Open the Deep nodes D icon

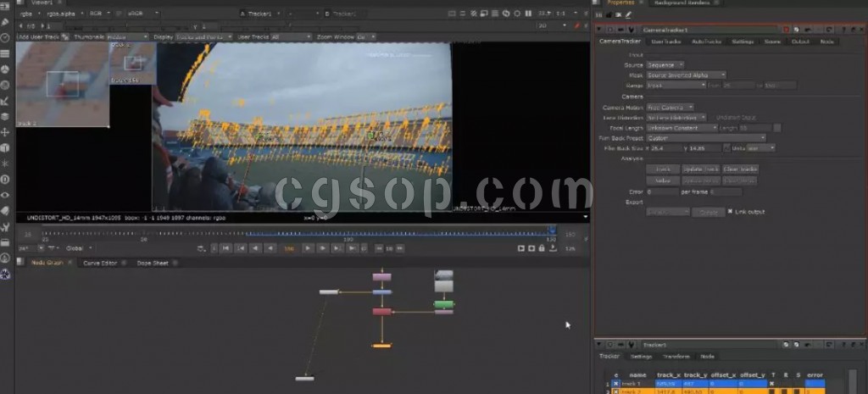5,180
